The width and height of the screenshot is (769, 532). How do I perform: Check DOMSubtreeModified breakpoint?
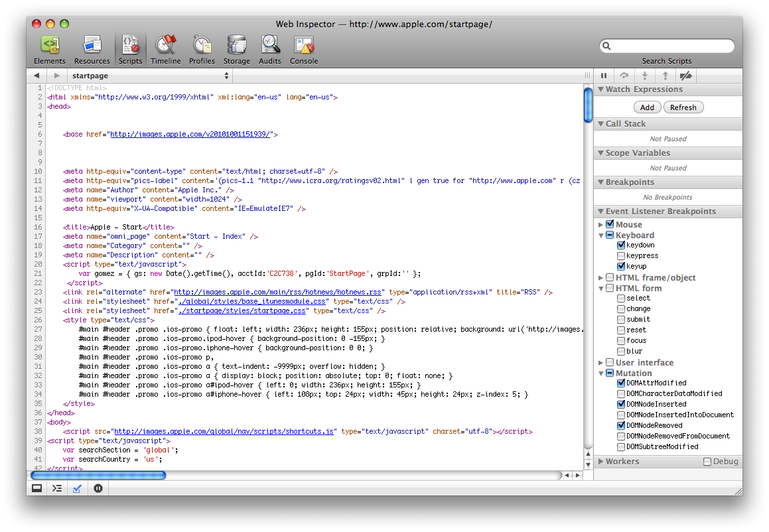pos(621,446)
